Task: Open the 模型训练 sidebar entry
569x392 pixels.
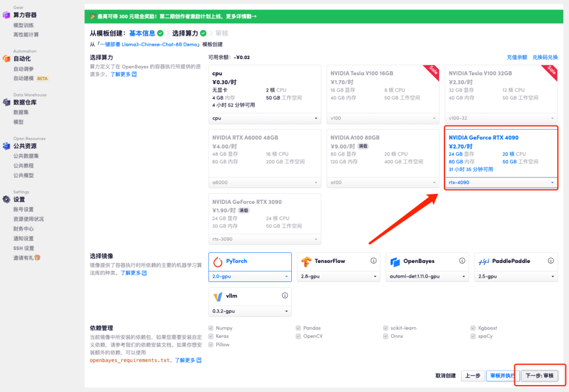Action: [x=23, y=25]
